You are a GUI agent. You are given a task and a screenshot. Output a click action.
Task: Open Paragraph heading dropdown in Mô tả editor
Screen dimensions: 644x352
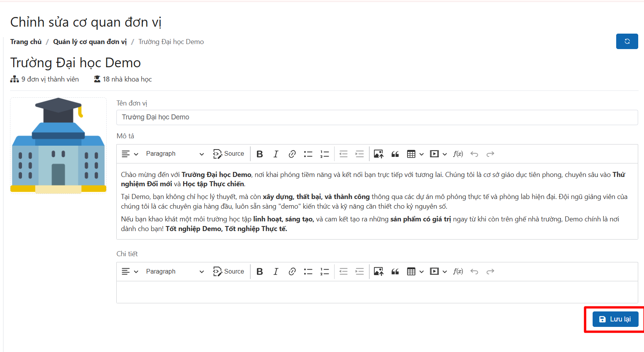[x=174, y=154]
